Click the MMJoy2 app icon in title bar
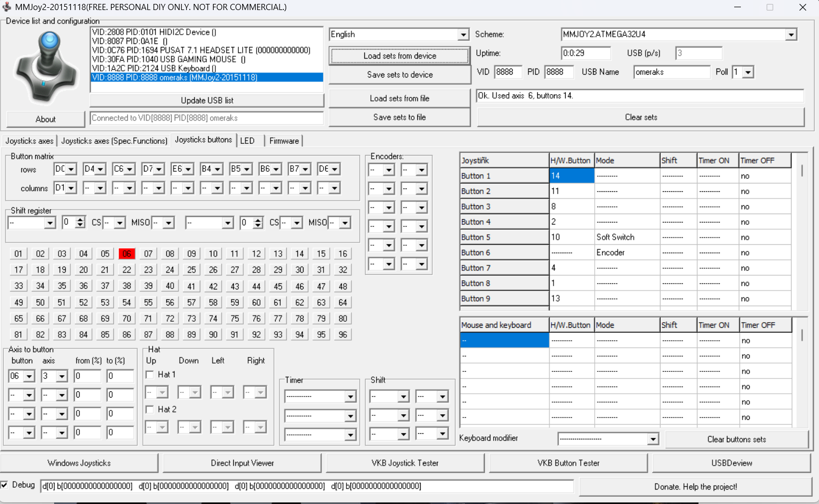The height and width of the screenshot is (504, 819). (x=7, y=7)
